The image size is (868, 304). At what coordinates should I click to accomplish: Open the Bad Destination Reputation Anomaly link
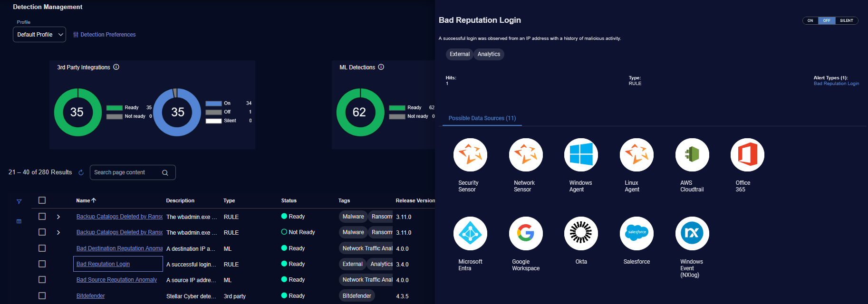pyautogui.click(x=119, y=248)
